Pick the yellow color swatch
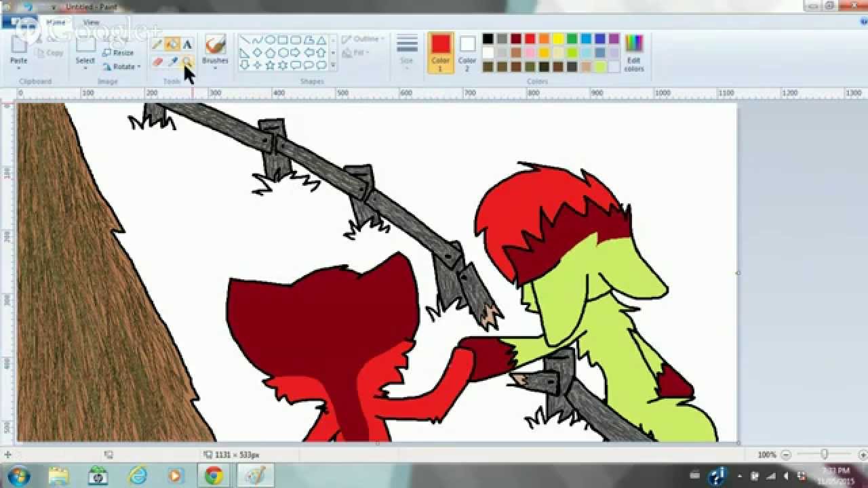The height and width of the screenshot is (488, 868). [558, 39]
